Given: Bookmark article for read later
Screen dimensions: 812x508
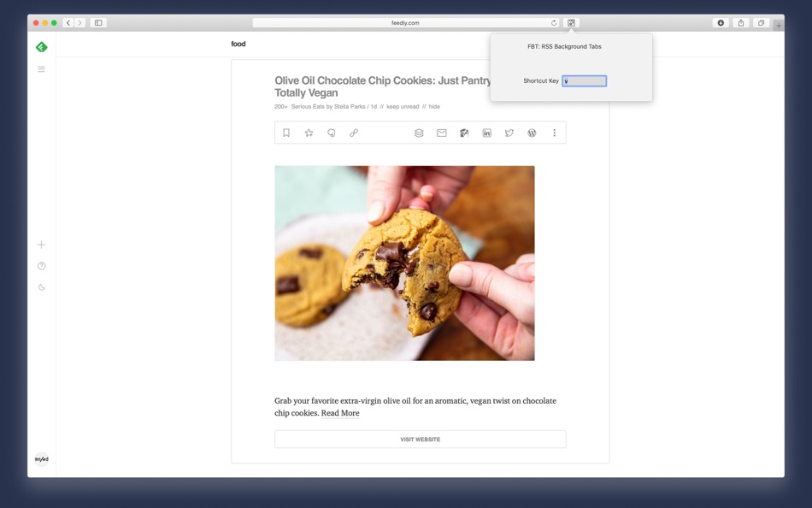Looking at the screenshot, I should [x=286, y=133].
